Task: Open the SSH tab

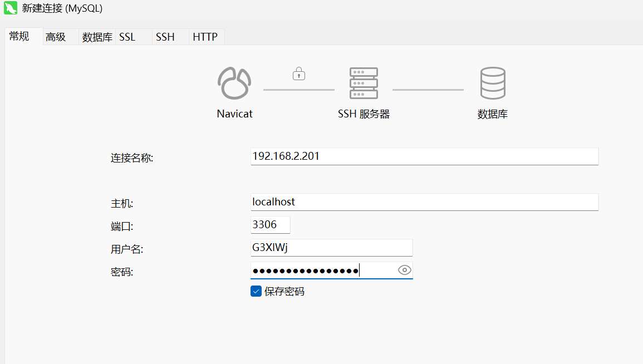Action: (165, 37)
